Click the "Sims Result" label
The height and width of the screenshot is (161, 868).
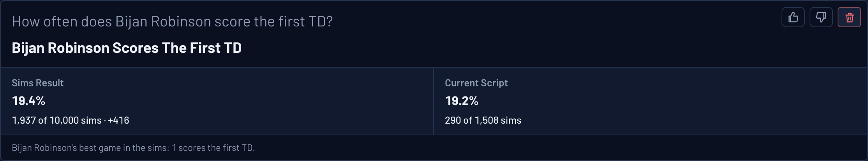[37, 83]
